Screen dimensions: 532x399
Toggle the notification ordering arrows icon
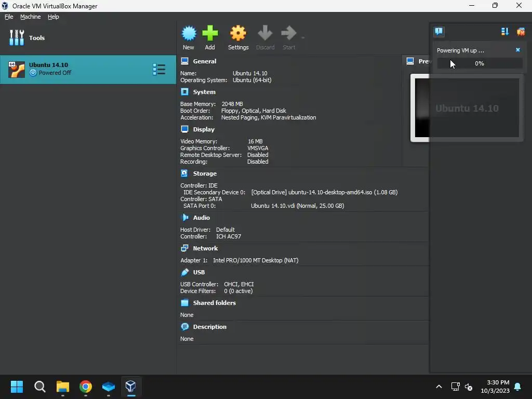tap(505, 32)
